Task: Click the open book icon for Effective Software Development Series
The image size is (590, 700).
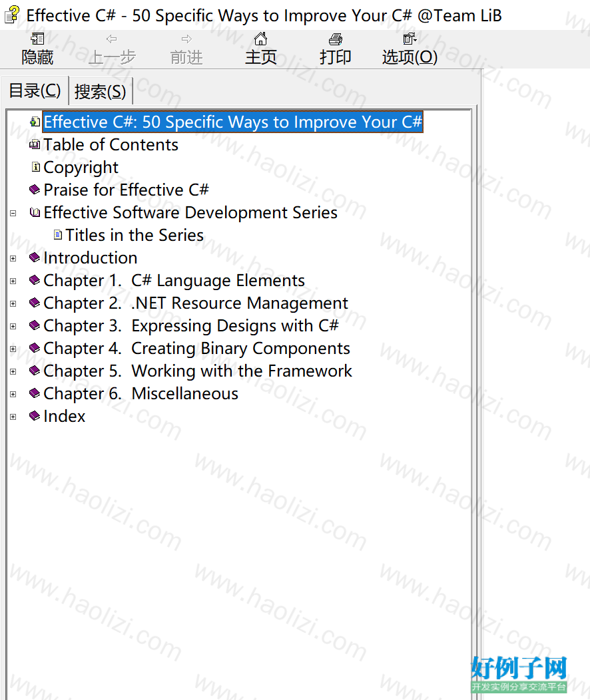Action: pos(35,212)
